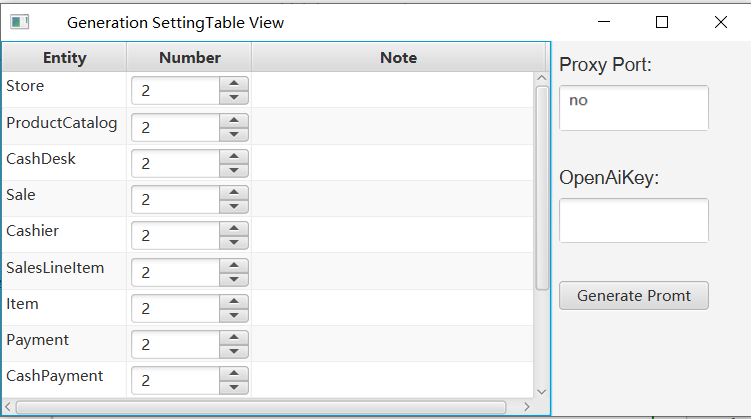Click the down arrow for SalesLineItem
The height and width of the screenshot is (419, 751).
click(x=233, y=278)
